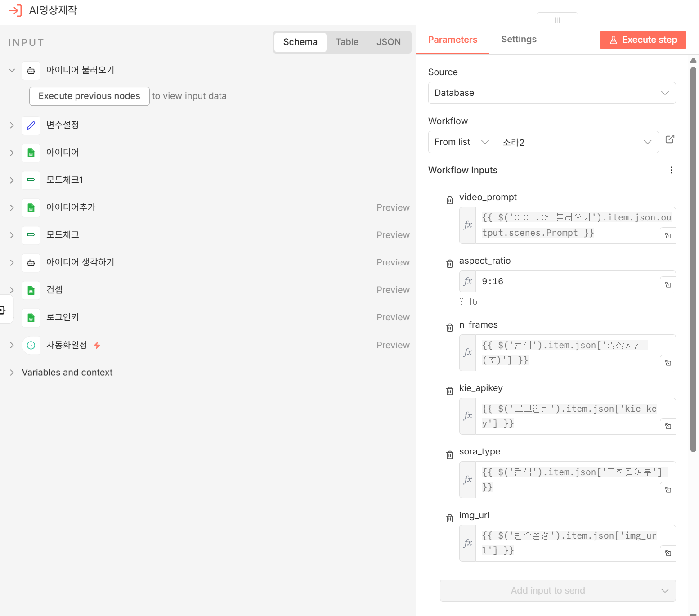Expand the video_prompt expression editor icon
Screen dimensions: 699x616
(x=668, y=235)
